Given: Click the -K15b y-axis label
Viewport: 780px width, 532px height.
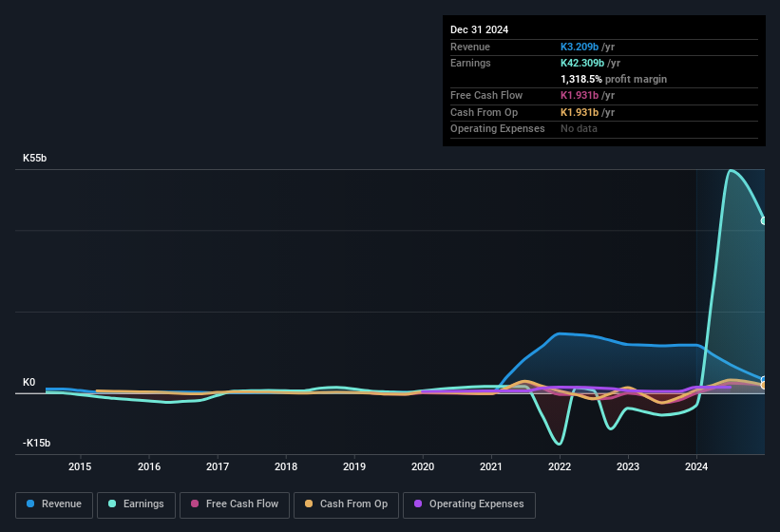Looking at the screenshot, I should [36, 443].
